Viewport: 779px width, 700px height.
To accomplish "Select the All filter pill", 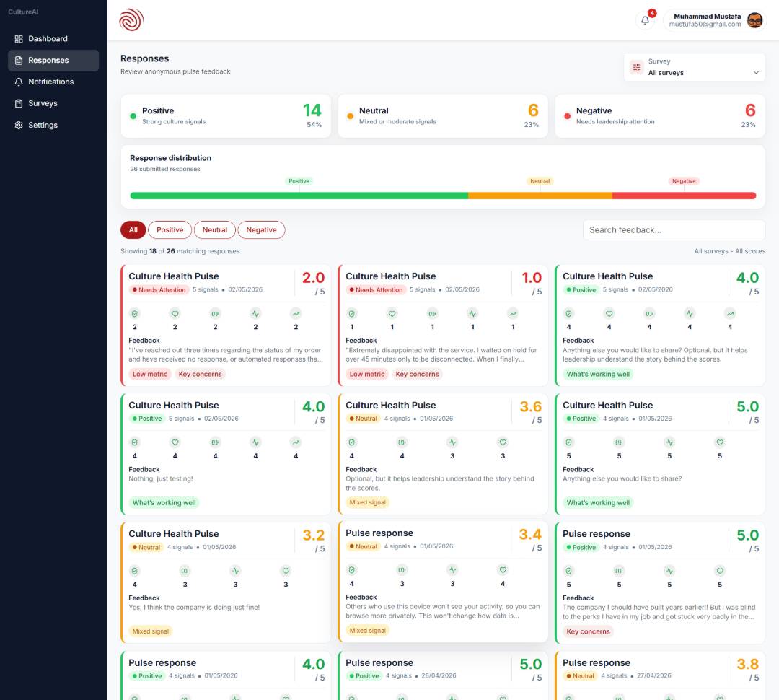I will 133,229.
